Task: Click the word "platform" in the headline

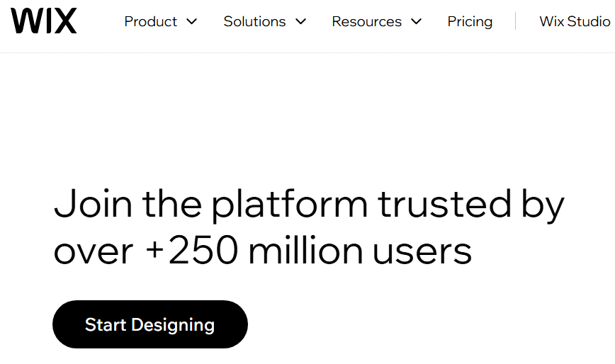Action: 290,205
